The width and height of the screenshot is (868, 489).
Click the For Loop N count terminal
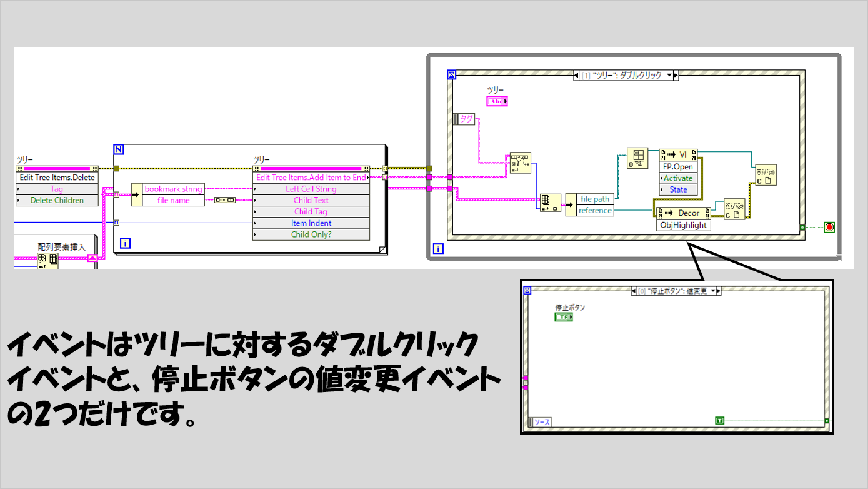(x=119, y=149)
